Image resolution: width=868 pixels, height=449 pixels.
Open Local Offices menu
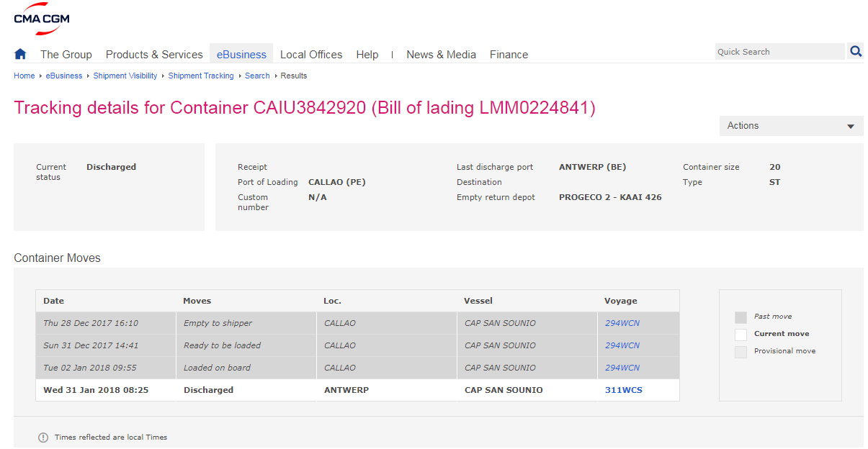click(x=311, y=55)
